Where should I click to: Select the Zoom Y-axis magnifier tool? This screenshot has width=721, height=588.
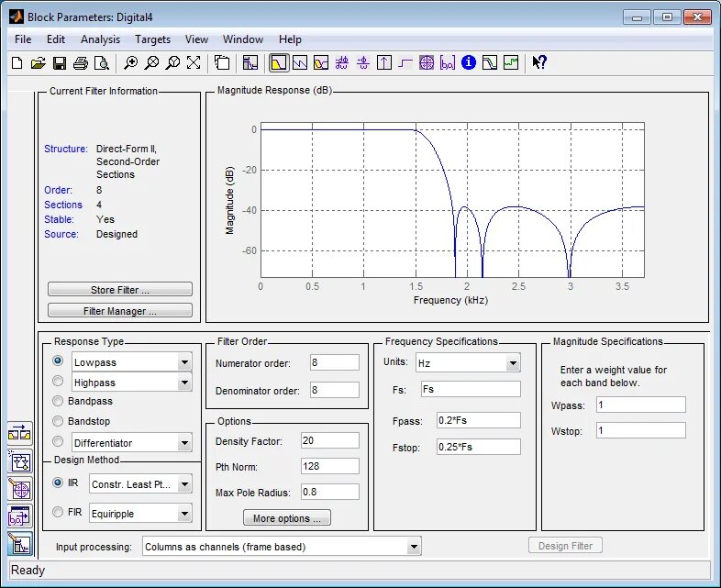(x=172, y=63)
